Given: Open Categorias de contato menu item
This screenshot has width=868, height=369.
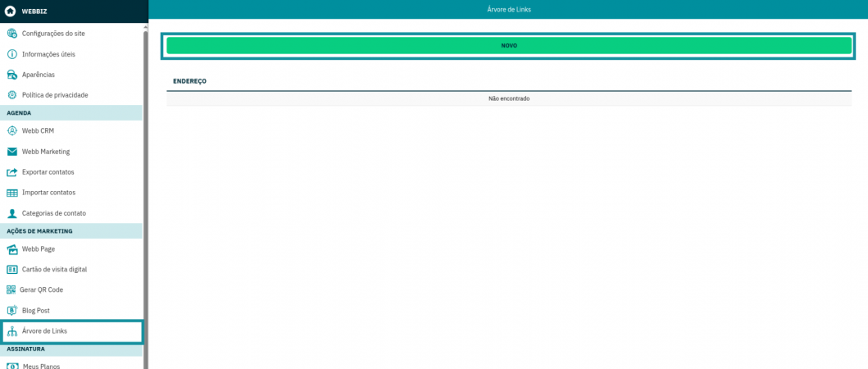Looking at the screenshot, I should pyautogui.click(x=53, y=213).
